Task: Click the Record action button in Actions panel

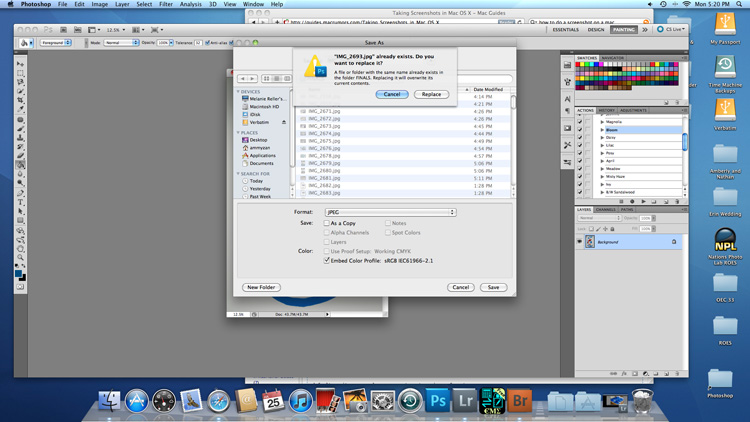Action: pyautogui.click(x=632, y=201)
